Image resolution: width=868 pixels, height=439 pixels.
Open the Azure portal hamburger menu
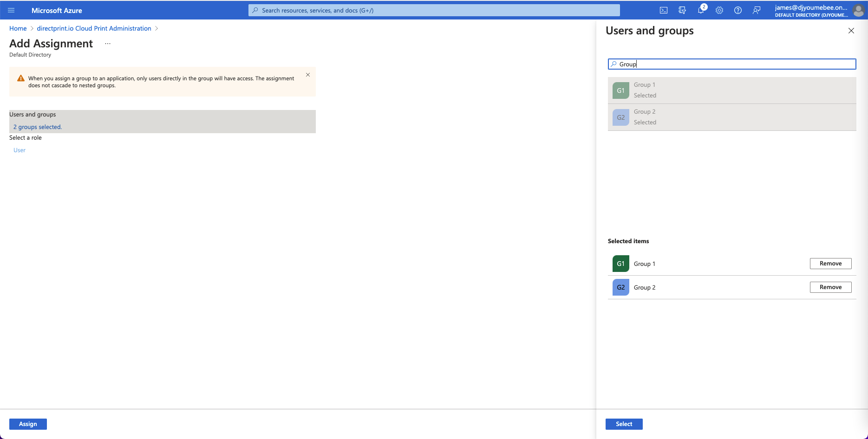pos(11,10)
